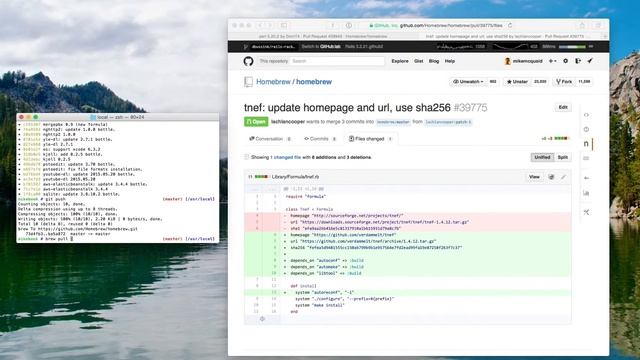
Task: Toggle Safari sidebar button
Action: [284, 25]
